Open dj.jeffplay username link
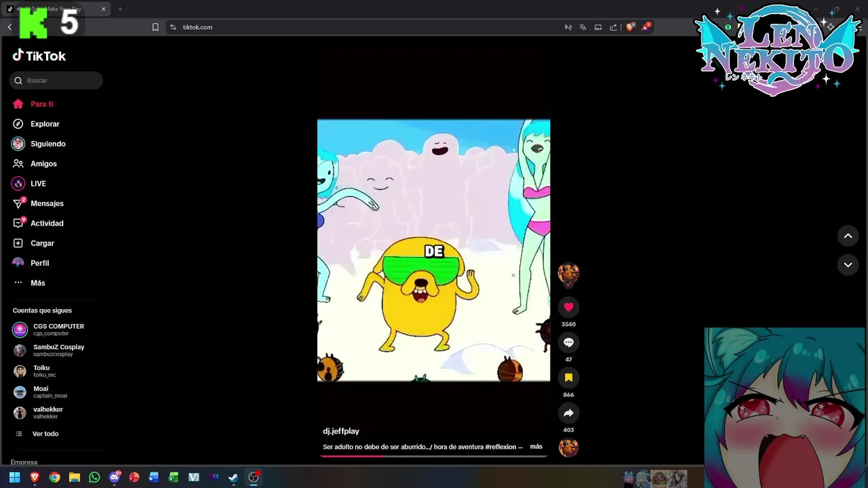 click(341, 431)
